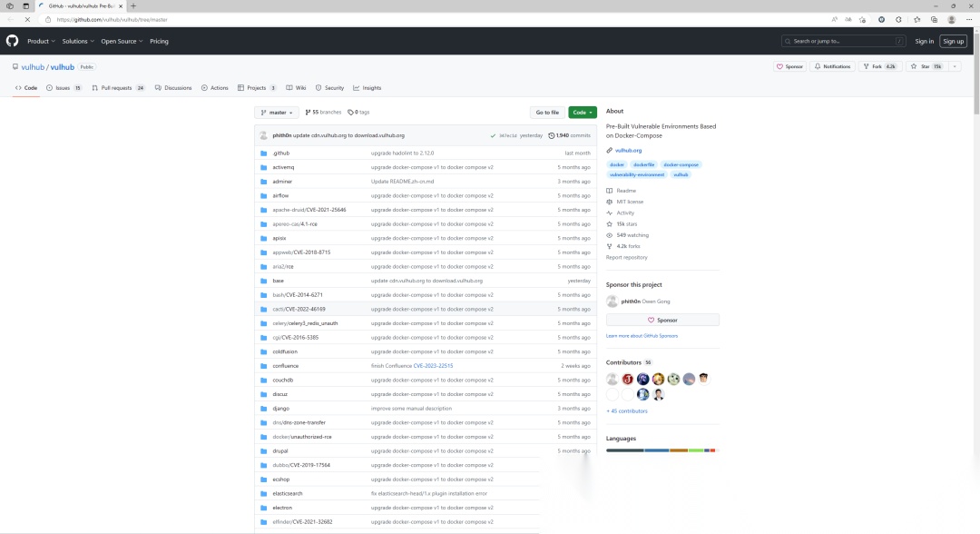Open Notifications bell button
This screenshot has width=980, height=534.
pyautogui.click(x=832, y=66)
